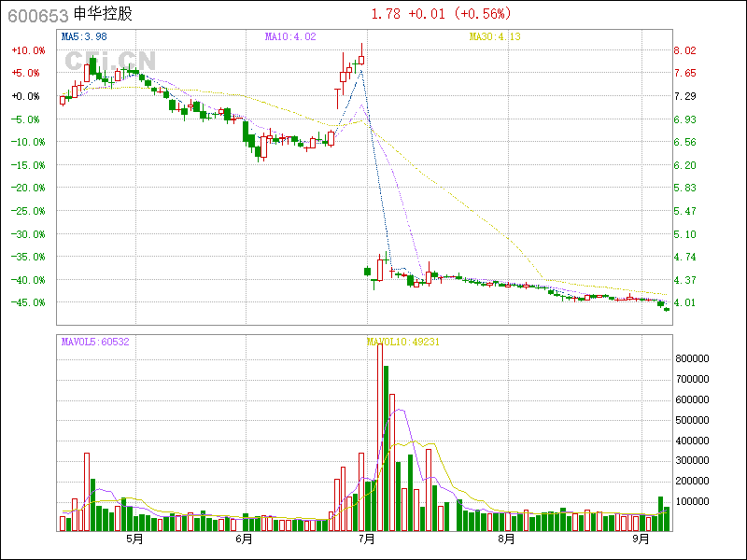Click the 8月 date axis marker
This screenshot has width=747, height=560.
[506, 539]
